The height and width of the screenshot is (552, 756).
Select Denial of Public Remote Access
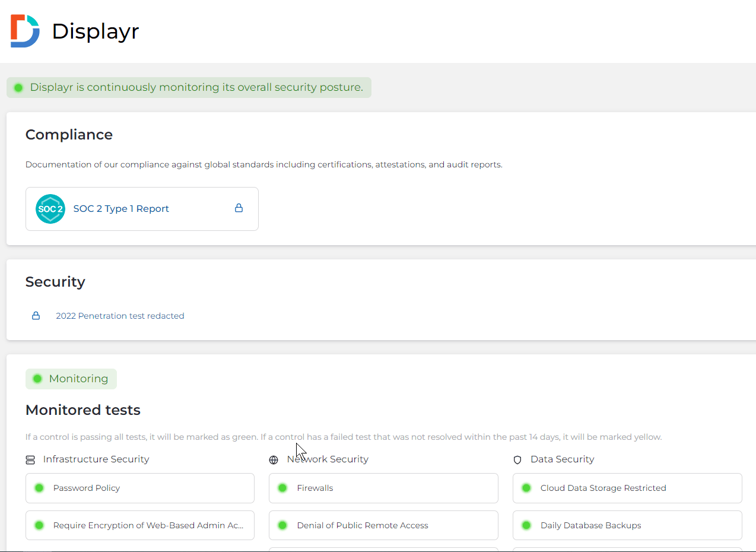pyautogui.click(x=383, y=525)
